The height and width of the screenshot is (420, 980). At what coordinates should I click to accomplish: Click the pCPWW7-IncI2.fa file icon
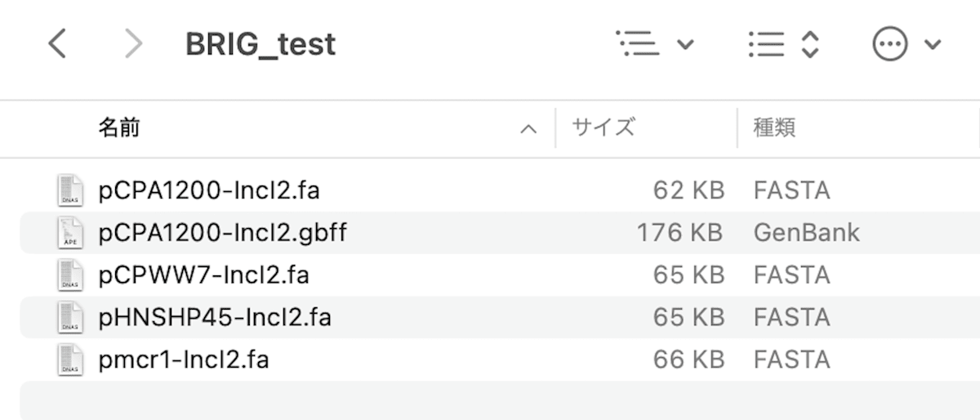[x=69, y=275]
